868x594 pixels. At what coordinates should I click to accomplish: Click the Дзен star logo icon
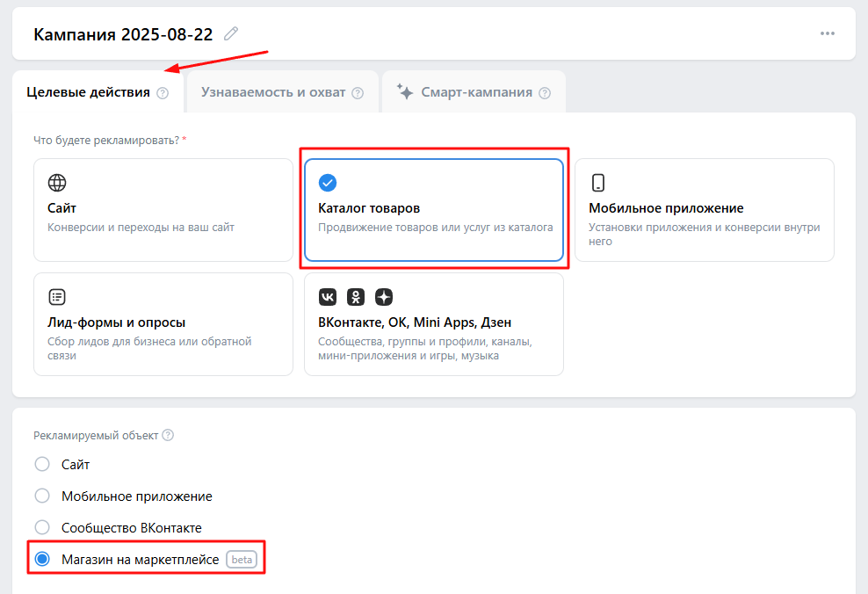pos(384,297)
